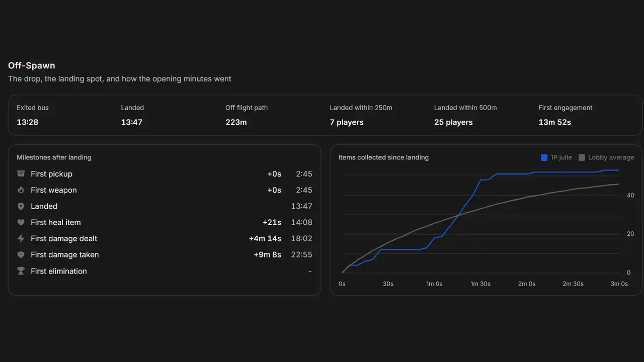Click the 14:08 timestamp
The height and width of the screenshot is (362, 644).
(301, 222)
